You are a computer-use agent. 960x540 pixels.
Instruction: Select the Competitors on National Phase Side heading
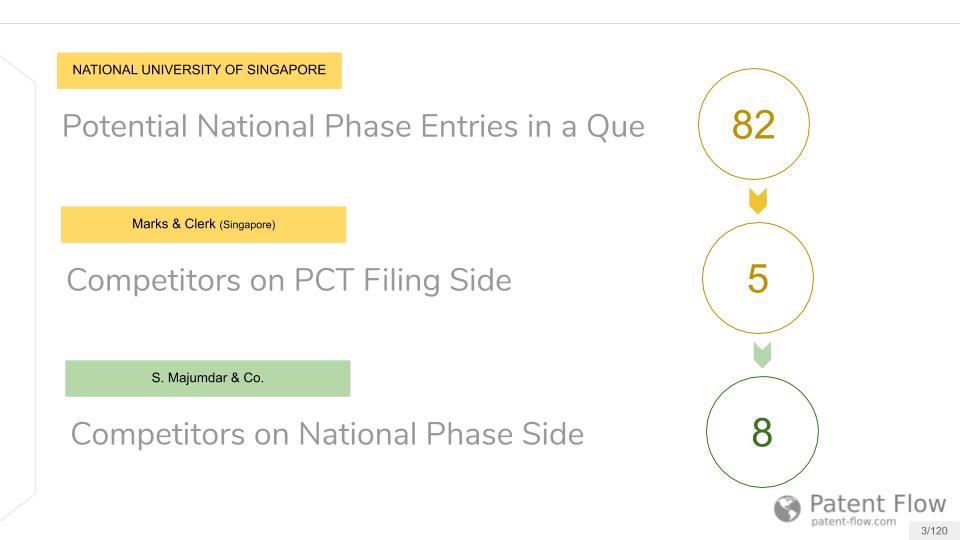click(327, 434)
